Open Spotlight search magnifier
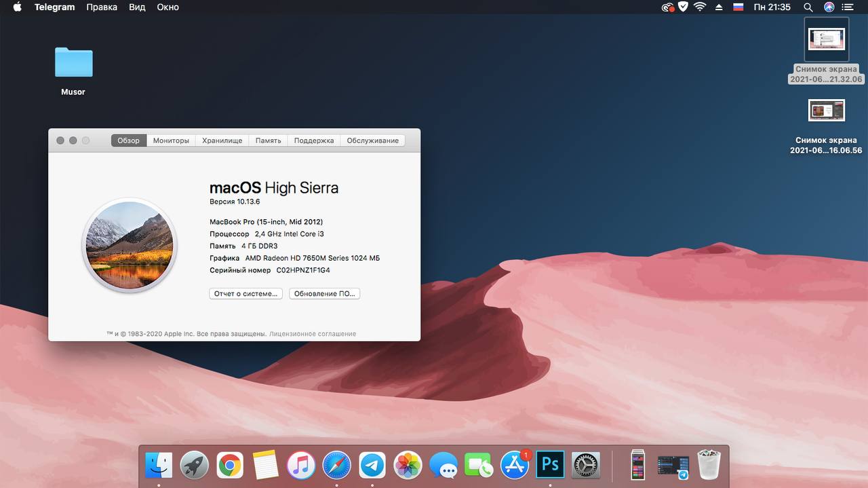868x488 pixels. (x=808, y=7)
